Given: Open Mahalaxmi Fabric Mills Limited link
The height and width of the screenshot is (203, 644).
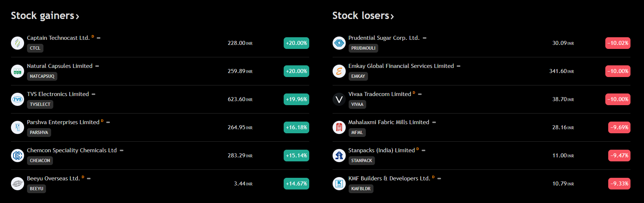Looking at the screenshot, I should click(x=388, y=122).
